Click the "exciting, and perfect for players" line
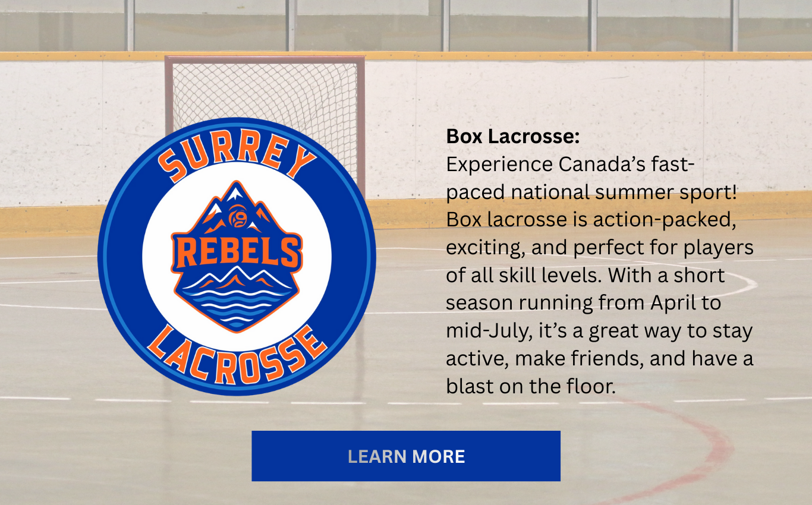 click(600, 247)
